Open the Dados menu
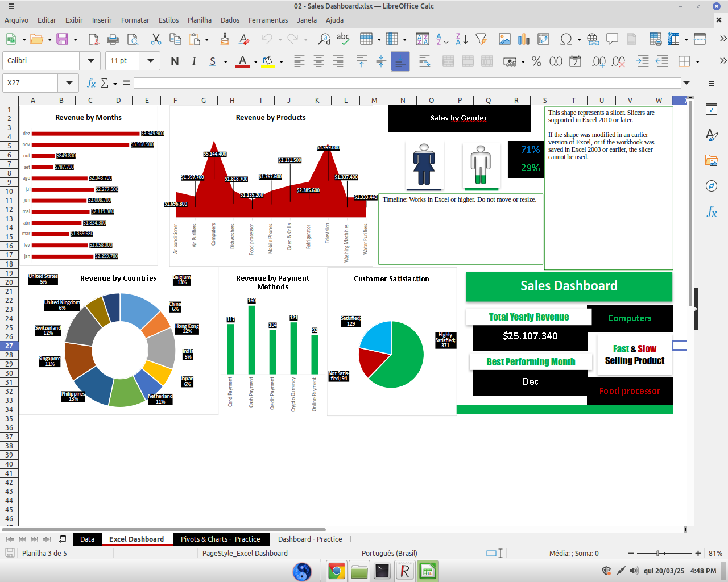The height and width of the screenshot is (582, 728). tap(230, 20)
